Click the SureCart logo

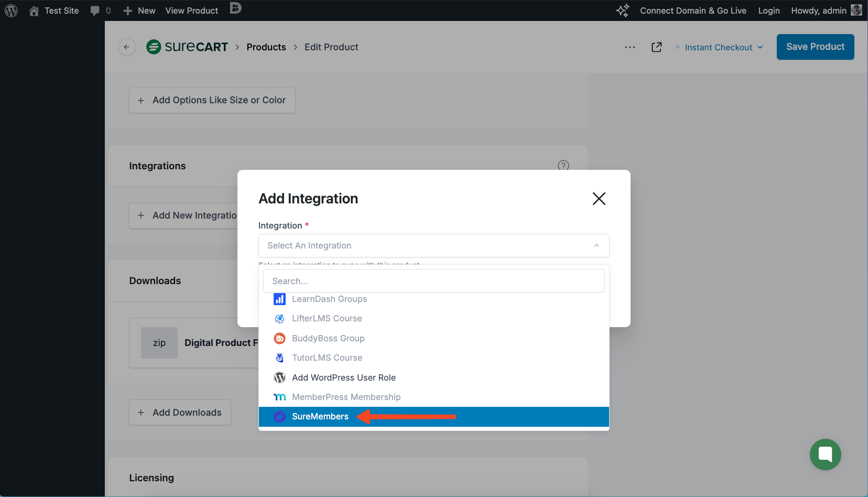pos(187,47)
